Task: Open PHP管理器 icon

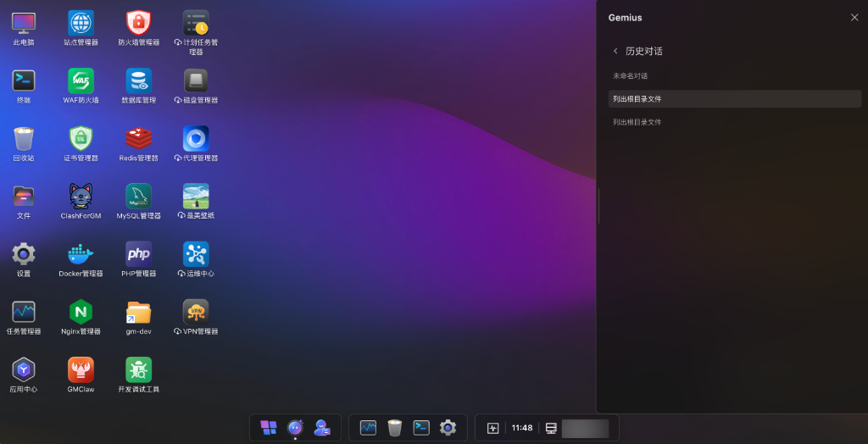Action: tap(138, 254)
